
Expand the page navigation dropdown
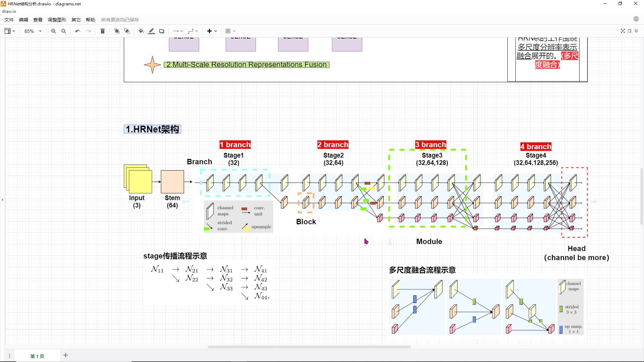(x=9, y=356)
